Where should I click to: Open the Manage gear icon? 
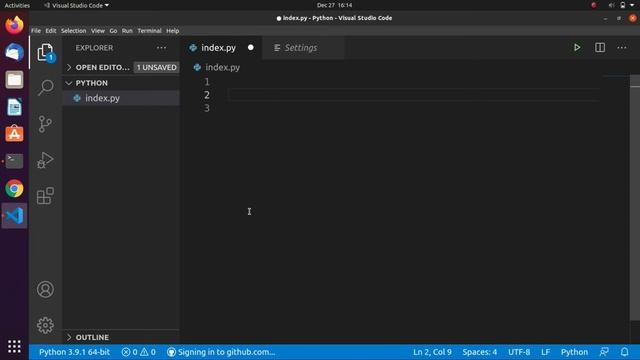click(x=45, y=325)
